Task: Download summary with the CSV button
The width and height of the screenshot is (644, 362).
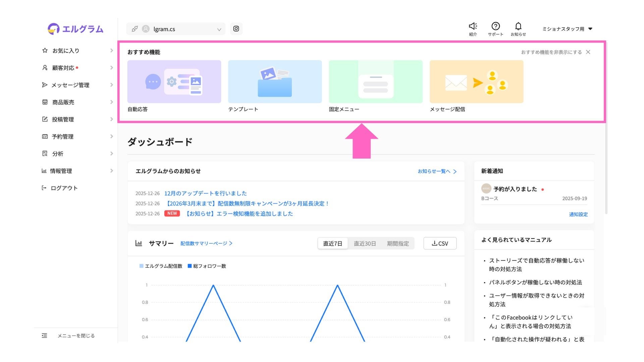Action: tap(440, 243)
